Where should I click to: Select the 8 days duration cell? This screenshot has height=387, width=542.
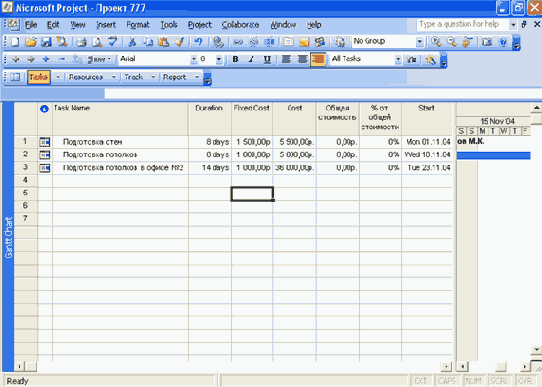(210, 142)
